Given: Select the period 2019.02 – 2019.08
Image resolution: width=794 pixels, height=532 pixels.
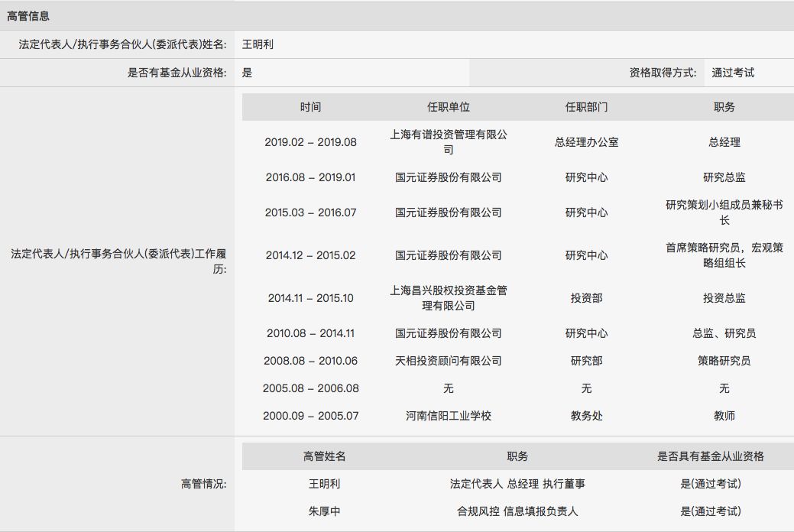Looking at the screenshot, I should tap(310, 142).
